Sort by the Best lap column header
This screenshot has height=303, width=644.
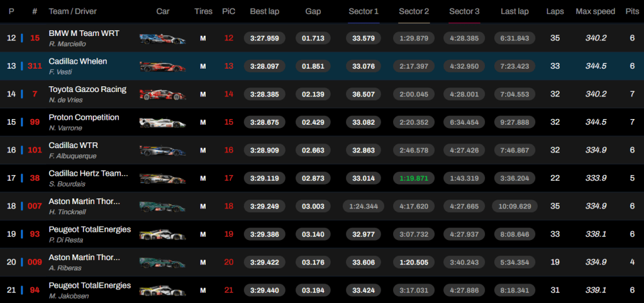tap(265, 11)
